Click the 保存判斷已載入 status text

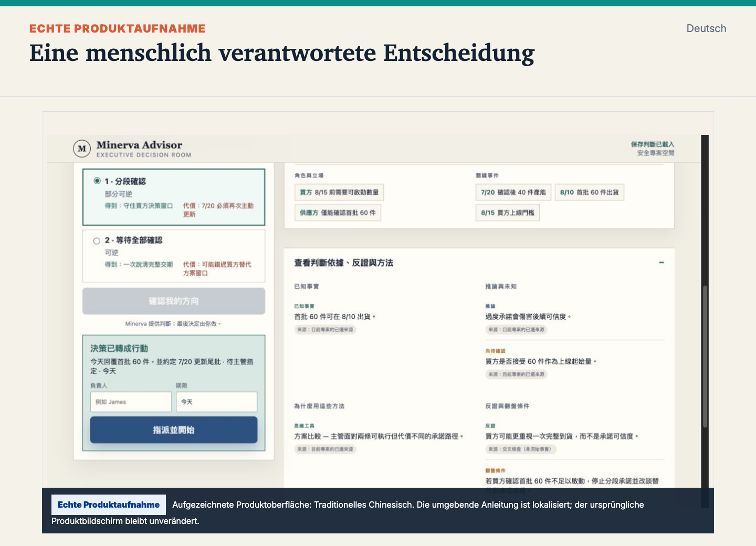653,144
